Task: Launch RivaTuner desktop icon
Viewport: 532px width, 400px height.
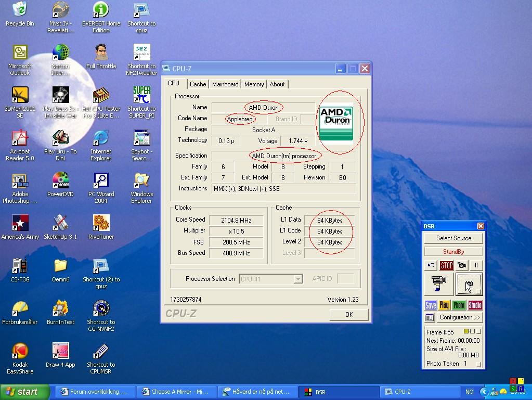Action: click(x=101, y=227)
